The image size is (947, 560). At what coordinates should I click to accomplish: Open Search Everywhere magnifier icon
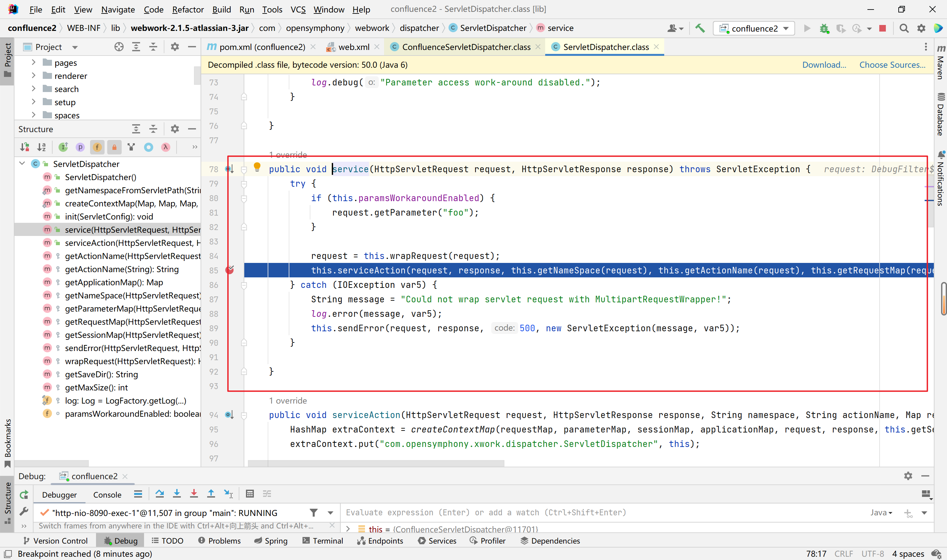coord(904,28)
